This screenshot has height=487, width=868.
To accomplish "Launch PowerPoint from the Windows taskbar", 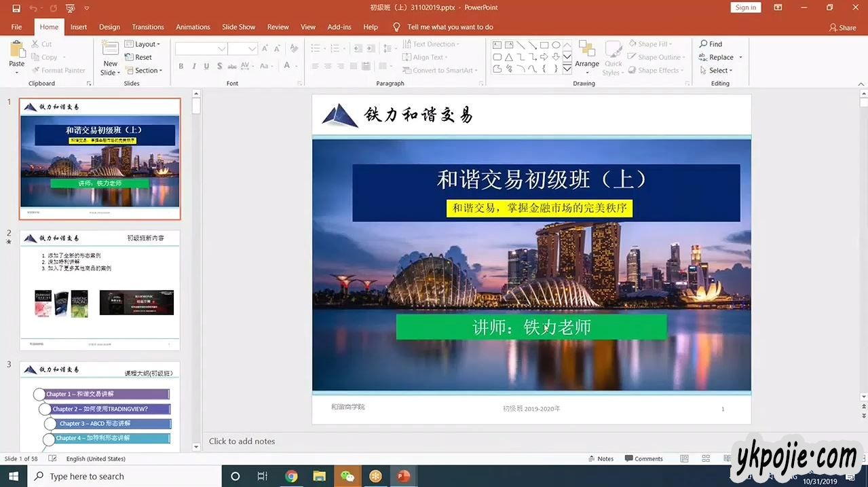I will 404,476.
